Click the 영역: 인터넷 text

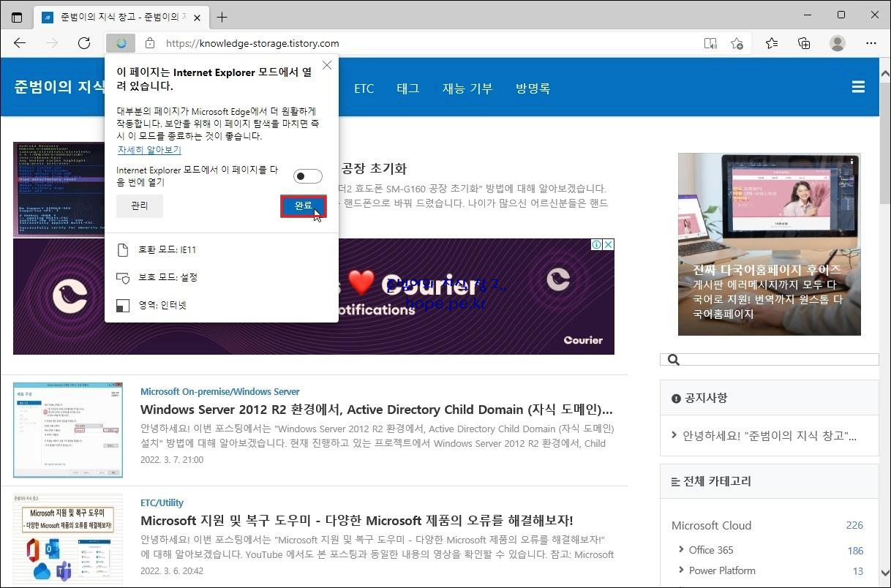click(162, 305)
